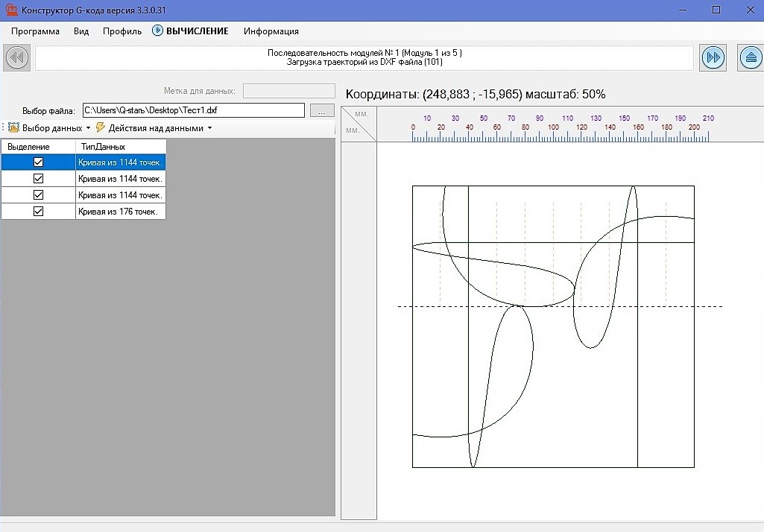Advance to the next module with the fast-forward button

[x=713, y=57]
